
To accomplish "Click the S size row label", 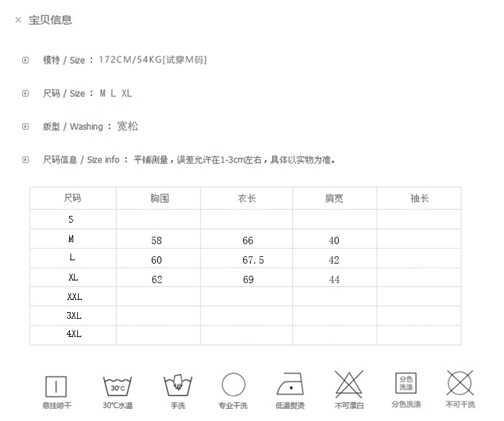I will point(71,219).
